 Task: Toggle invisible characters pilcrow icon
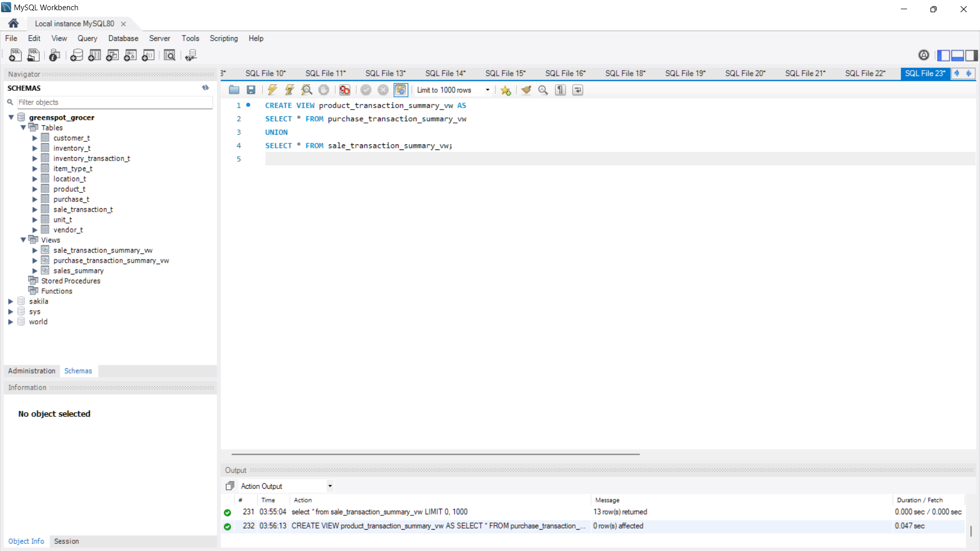click(560, 90)
